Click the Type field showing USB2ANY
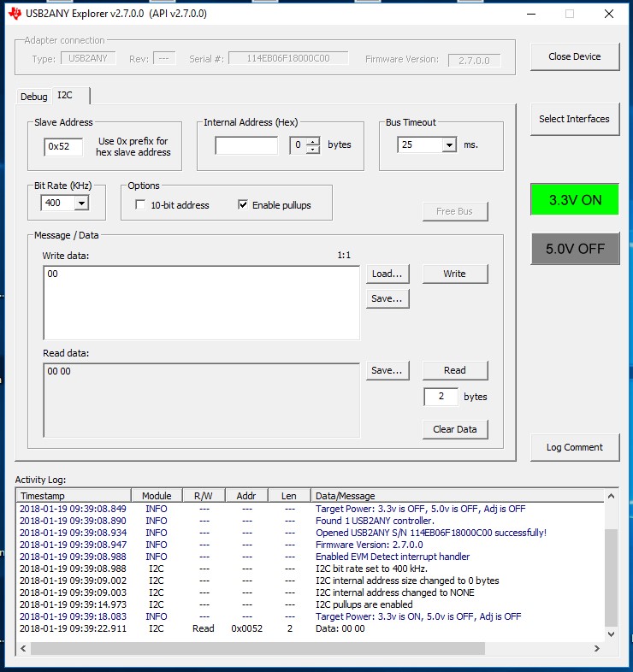 (x=88, y=58)
